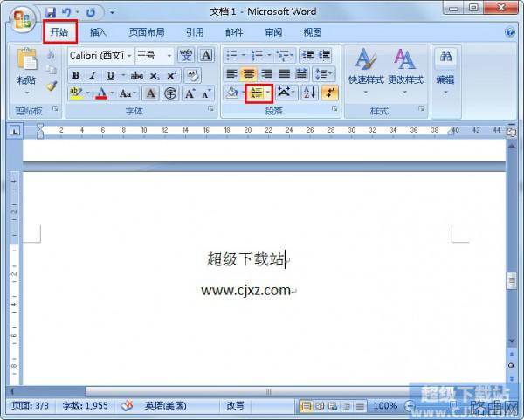Click 页面: 3/3 in status bar
This screenshot has width=524, height=420.
click(30, 406)
